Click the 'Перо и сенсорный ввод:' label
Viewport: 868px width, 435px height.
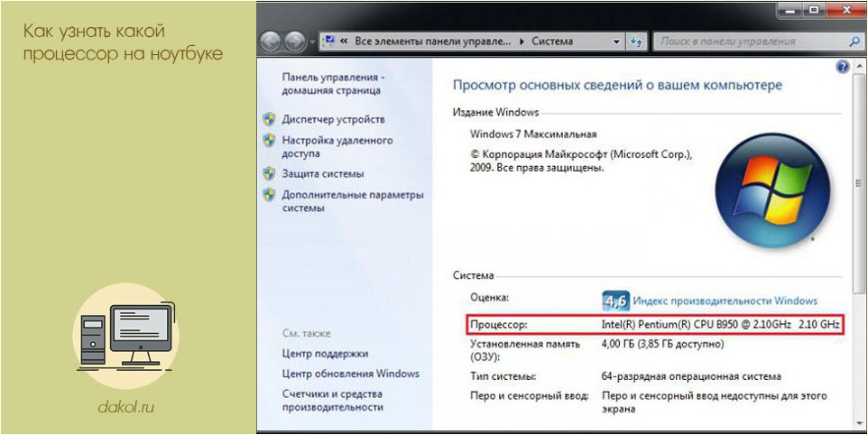[530, 396]
